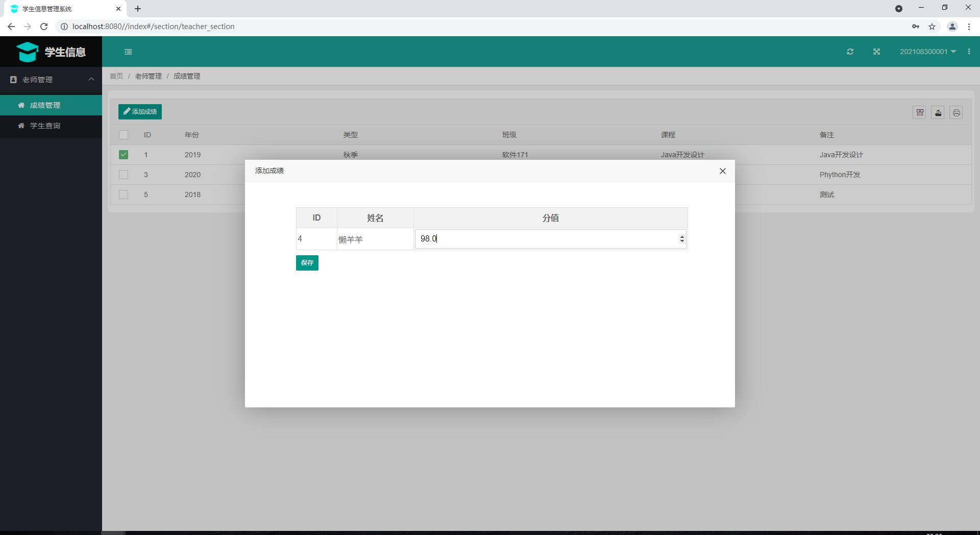Select 学生查询 in the sidebar menu

pos(45,126)
